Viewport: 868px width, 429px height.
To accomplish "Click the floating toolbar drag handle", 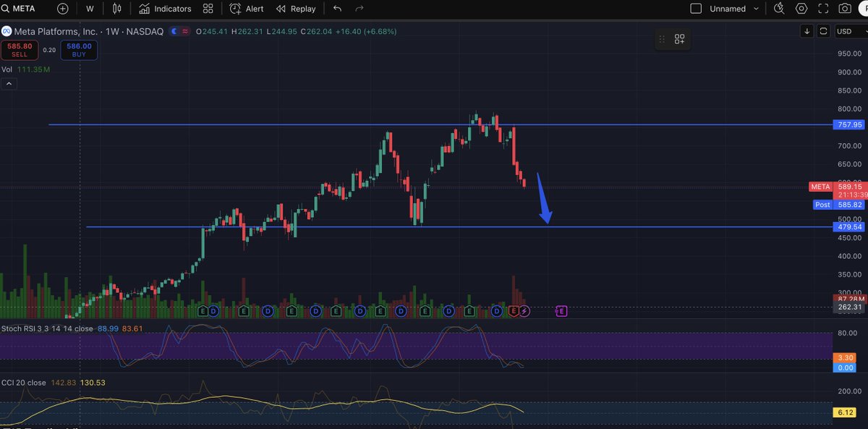I will coord(662,39).
